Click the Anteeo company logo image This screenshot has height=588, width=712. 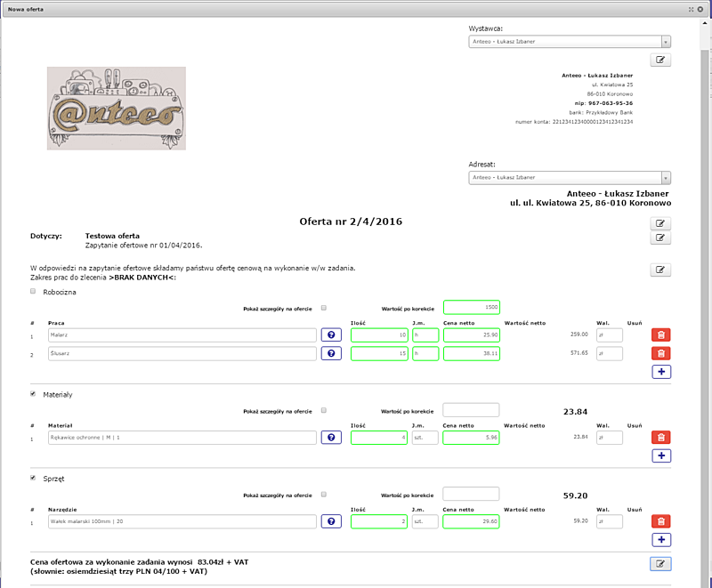pos(116,109)
